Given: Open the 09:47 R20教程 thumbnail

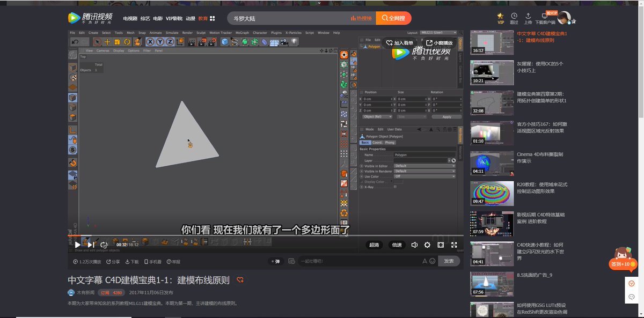Looking at the screenshot, I should click(492, 194).
